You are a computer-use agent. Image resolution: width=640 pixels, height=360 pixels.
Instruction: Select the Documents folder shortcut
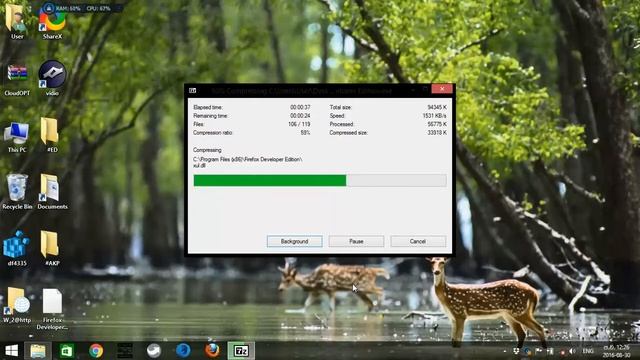pyautogui.click(x=52, y=192)
